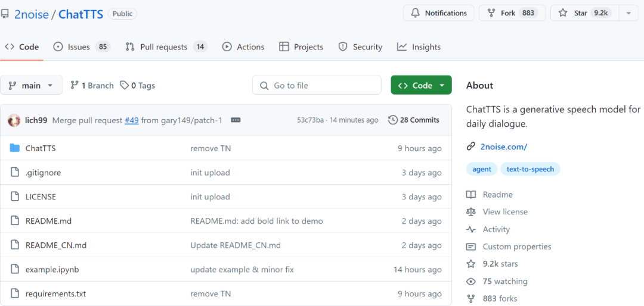The width and height of the screenshot is (644, 306).
Task: Click the View license scale icon
Action: 471,212
